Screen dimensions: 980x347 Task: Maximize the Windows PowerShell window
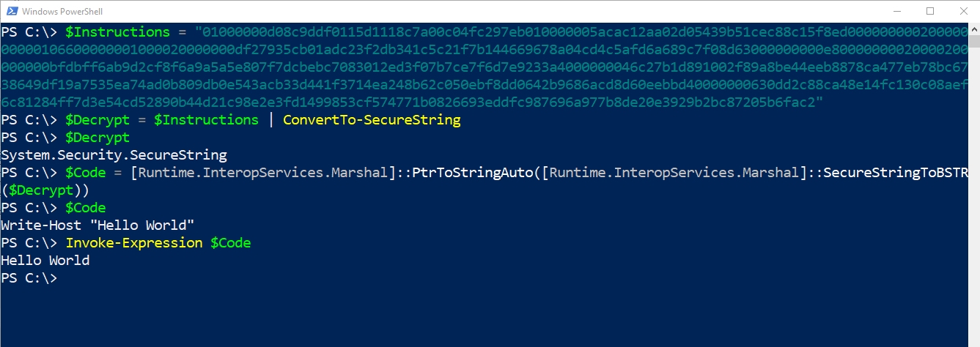pyautogui.click(x=930, y=11)
